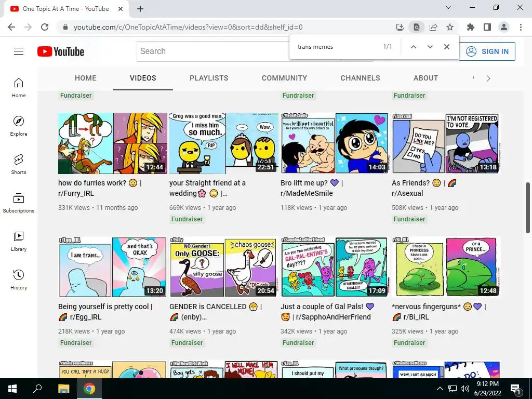Image resolution: width=532 pixels, height=399 pixels.
Task: Open the Chrome profile avatar
Action: point(504,27)
